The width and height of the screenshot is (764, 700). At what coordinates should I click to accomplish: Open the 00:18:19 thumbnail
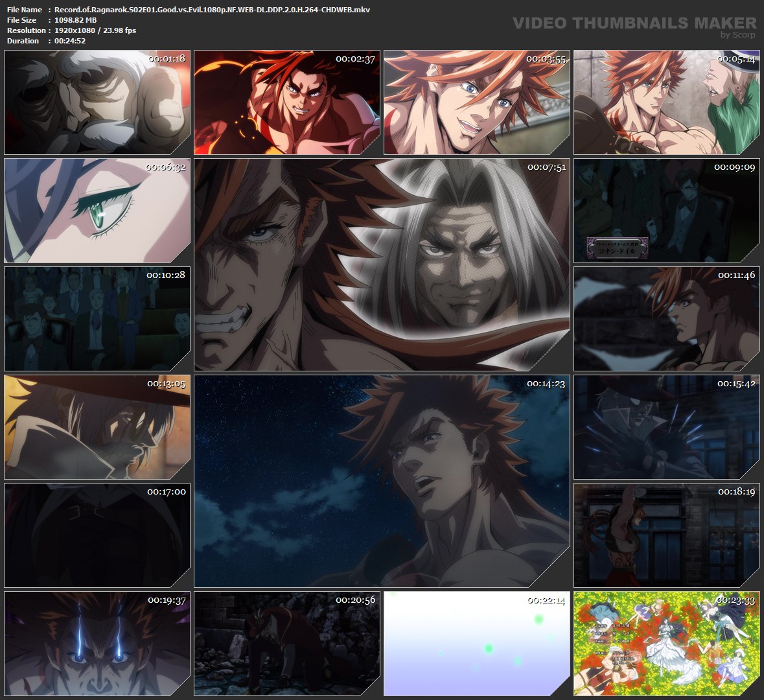[667, 535]
